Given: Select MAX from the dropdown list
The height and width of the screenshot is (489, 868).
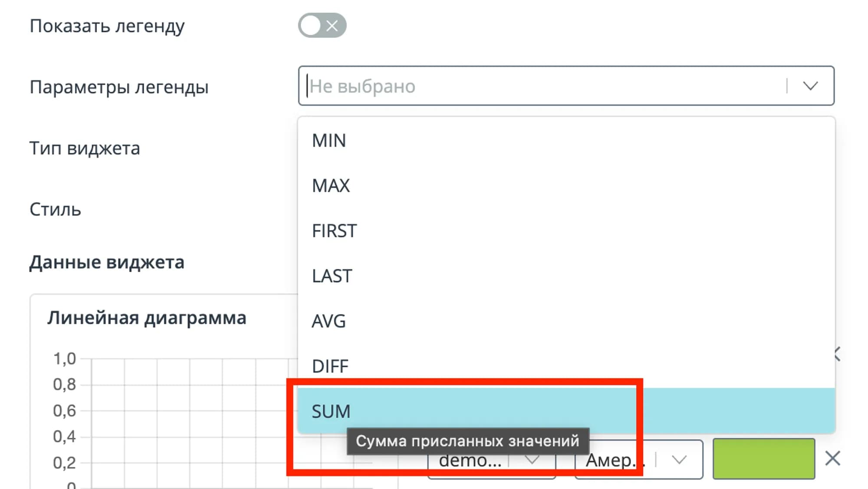Looking at the screenshot, I should [331, 186].
